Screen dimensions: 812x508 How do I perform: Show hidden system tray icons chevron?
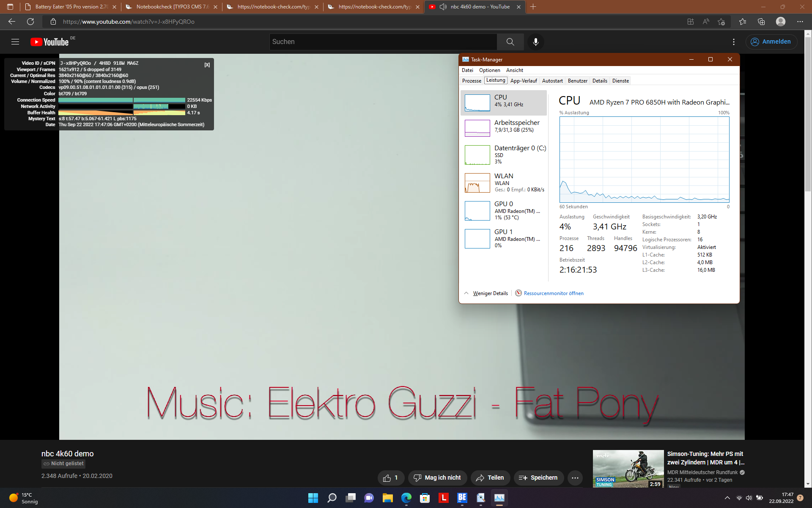tap(727, 498)
